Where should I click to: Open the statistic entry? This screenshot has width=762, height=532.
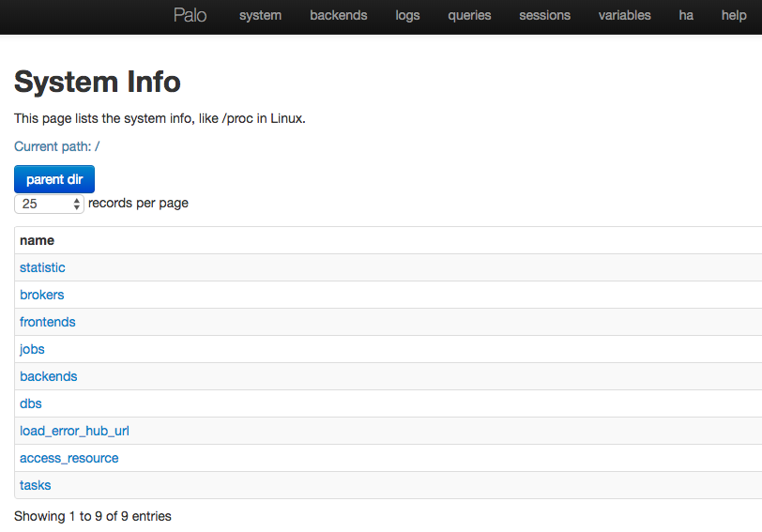[x=42, y=267]
